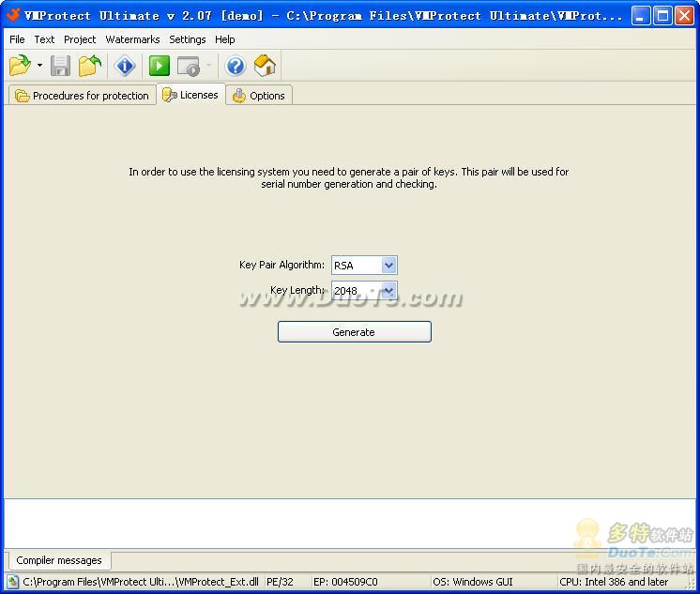
Task: Open the Text menu
Action: pos(44,39)
